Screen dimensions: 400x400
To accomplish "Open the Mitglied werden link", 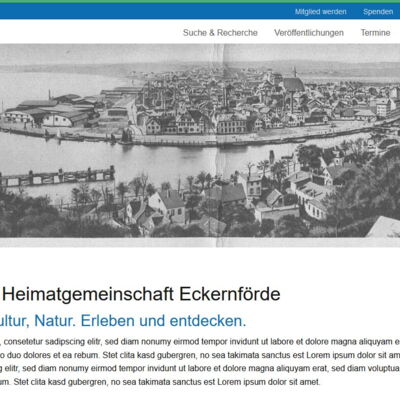I will [x=320, y=12].
